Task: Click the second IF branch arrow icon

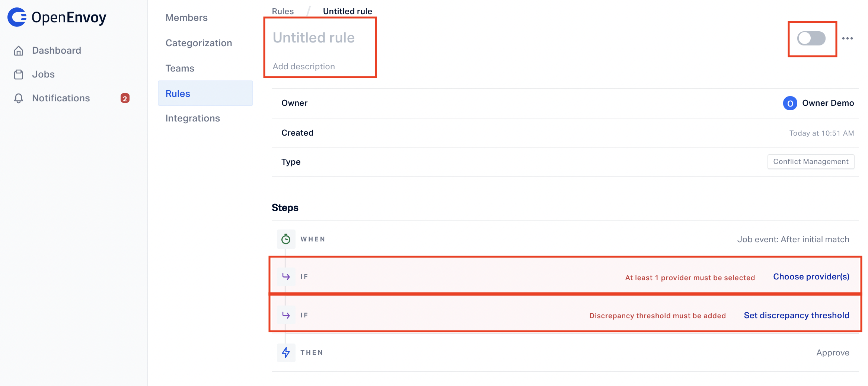Action: pos(286,315)
